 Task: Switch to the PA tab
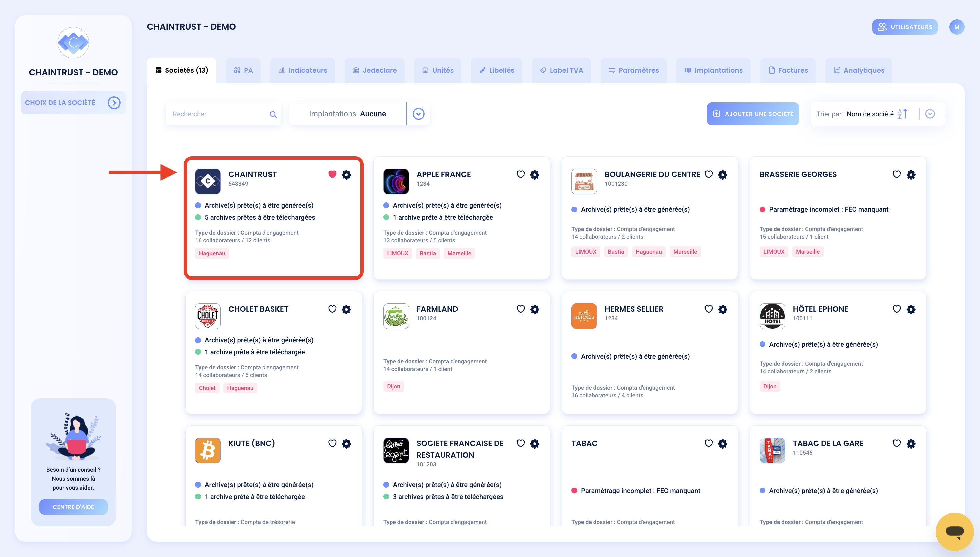[243, 70]
